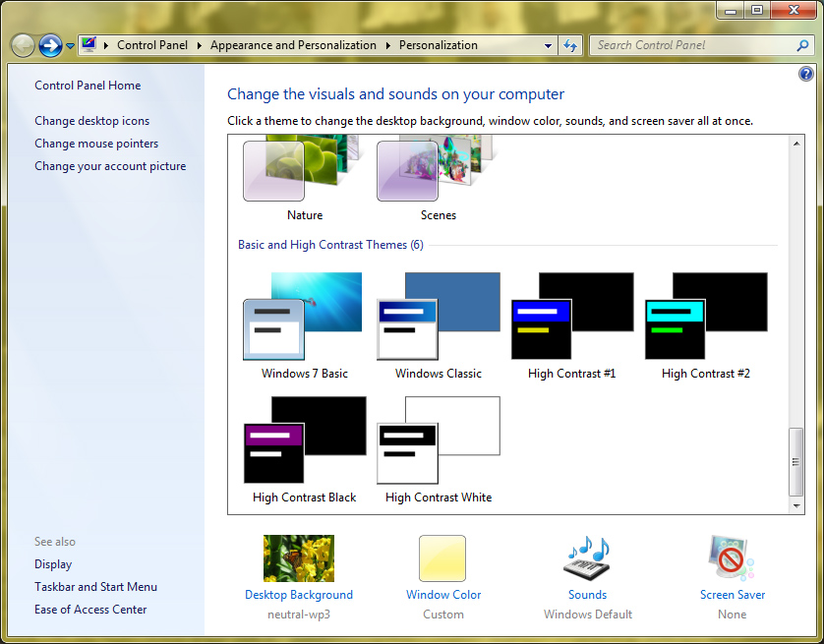Apply the Windows Classic theme

[x=439, y=325]
